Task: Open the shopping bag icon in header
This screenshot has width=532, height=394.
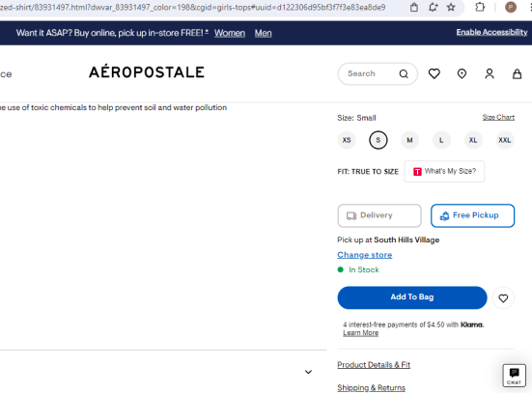Action: click(517, 73)
